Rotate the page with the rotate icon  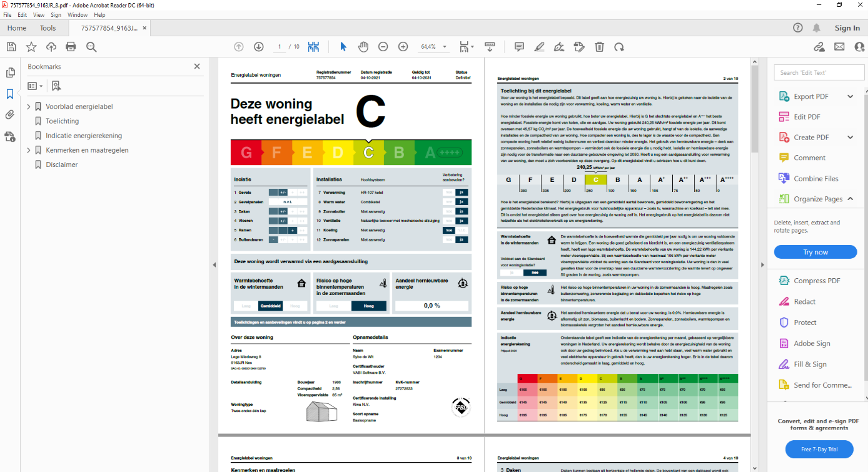(619, 47)
